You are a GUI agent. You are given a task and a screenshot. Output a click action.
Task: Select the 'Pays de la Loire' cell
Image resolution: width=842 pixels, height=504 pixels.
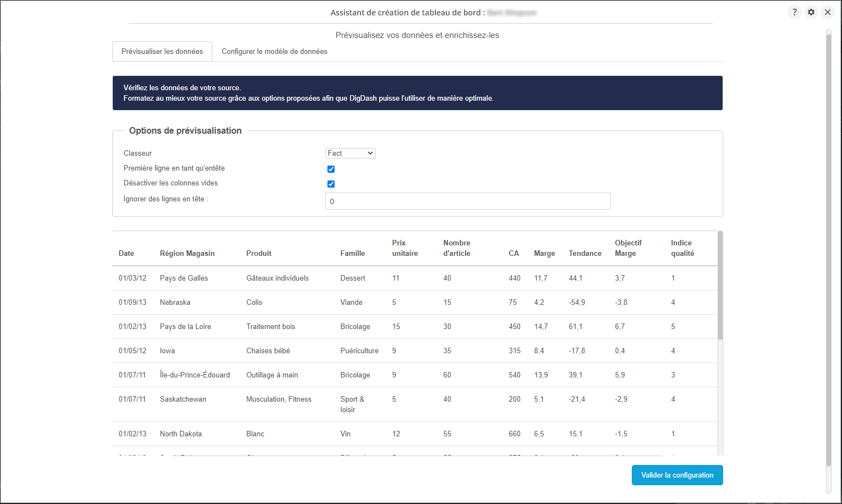185,326
